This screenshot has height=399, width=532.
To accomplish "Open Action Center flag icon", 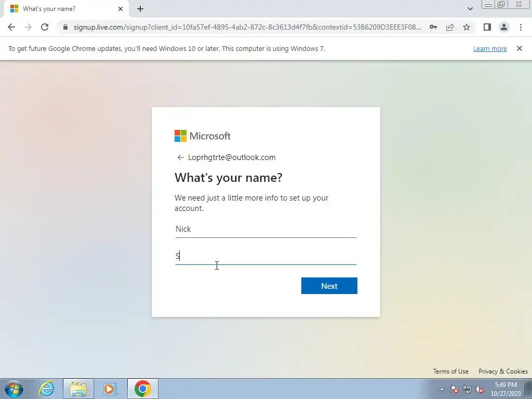I will coord(455,389).
